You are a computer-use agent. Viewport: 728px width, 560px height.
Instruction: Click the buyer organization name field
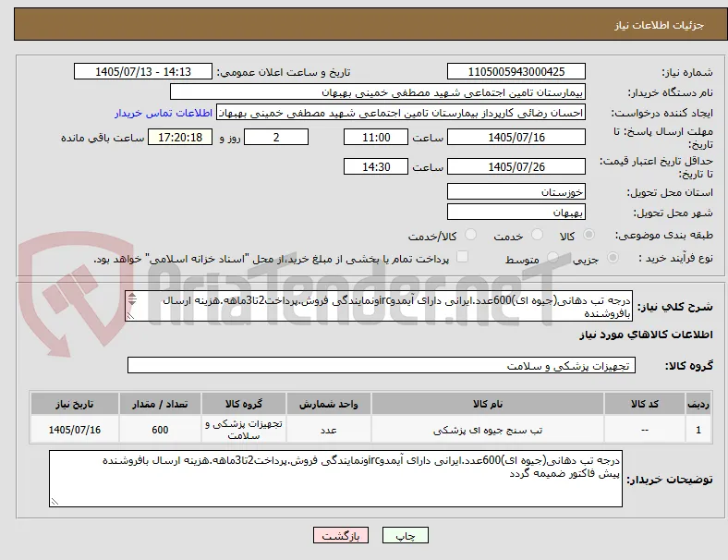point(378,91)
